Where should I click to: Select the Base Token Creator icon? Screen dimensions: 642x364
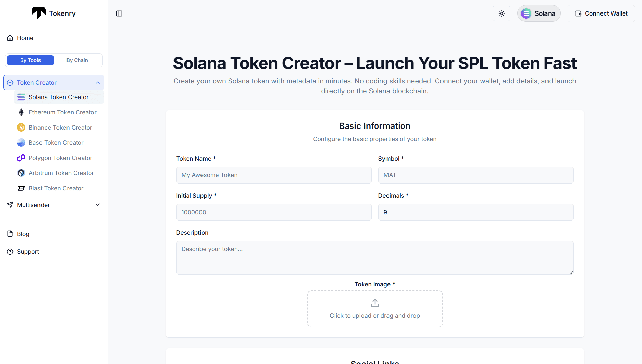21,142
